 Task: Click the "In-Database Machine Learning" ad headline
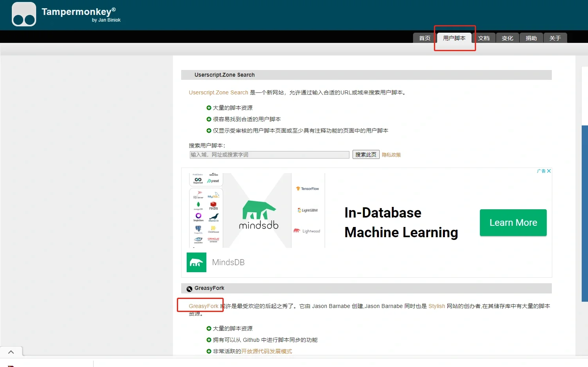pyautogui.click(x=401, y=223)
